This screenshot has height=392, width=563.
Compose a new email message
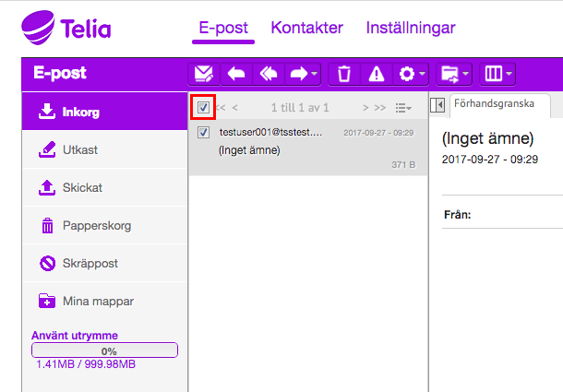(x=204, y=74)
